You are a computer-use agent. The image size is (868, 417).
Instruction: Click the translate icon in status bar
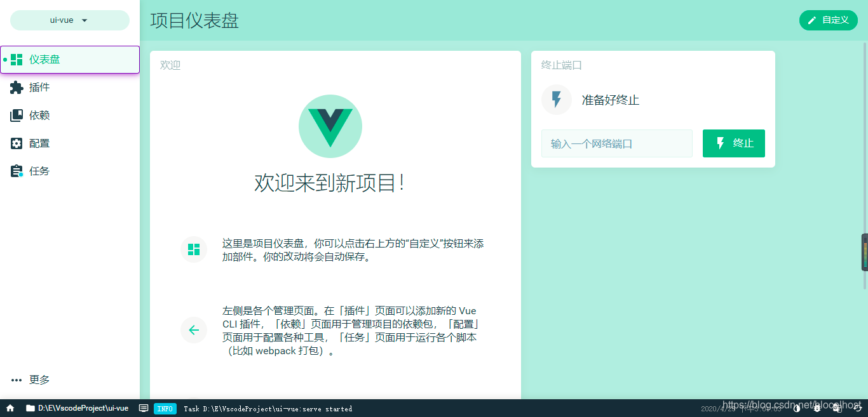(837, 408)
